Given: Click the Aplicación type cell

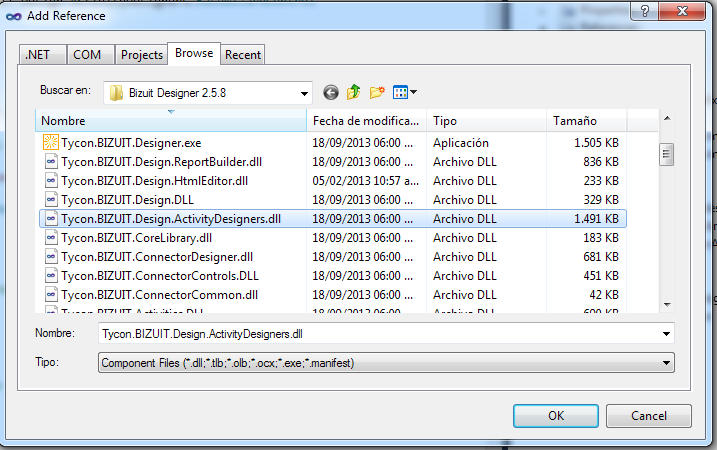Looking at the screenshot, I should 461,143.
